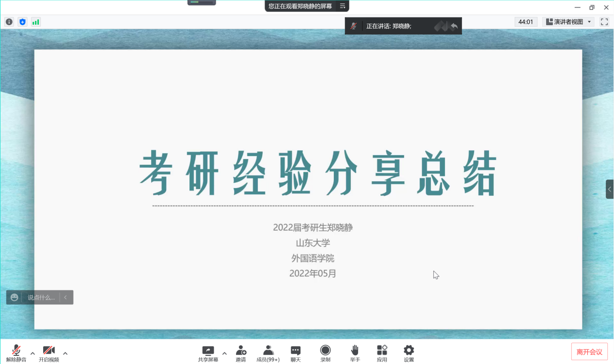Expand video options arrow next to camera
Screen dimensions: 614x364
[x=65, y=353]
